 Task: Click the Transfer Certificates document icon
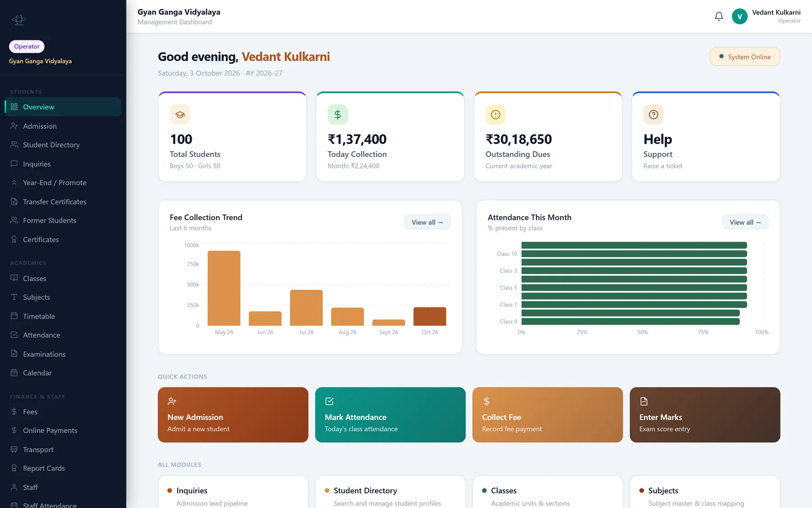tap(14, 201)
